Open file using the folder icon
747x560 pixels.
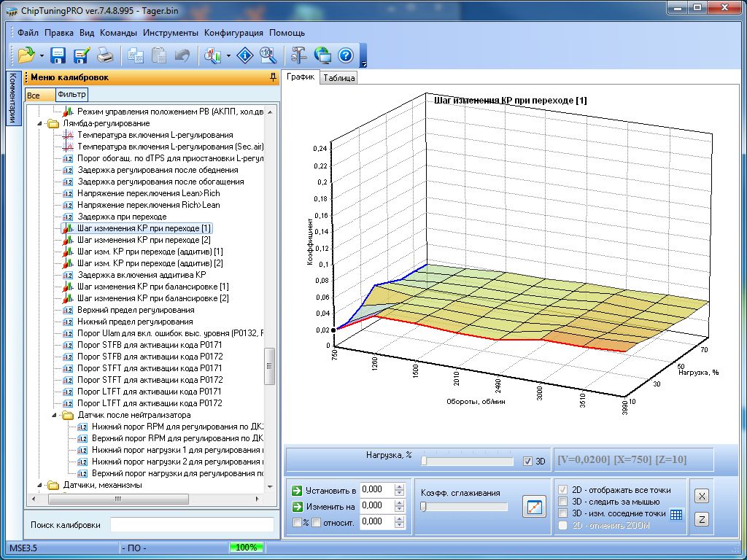[26, 55]
